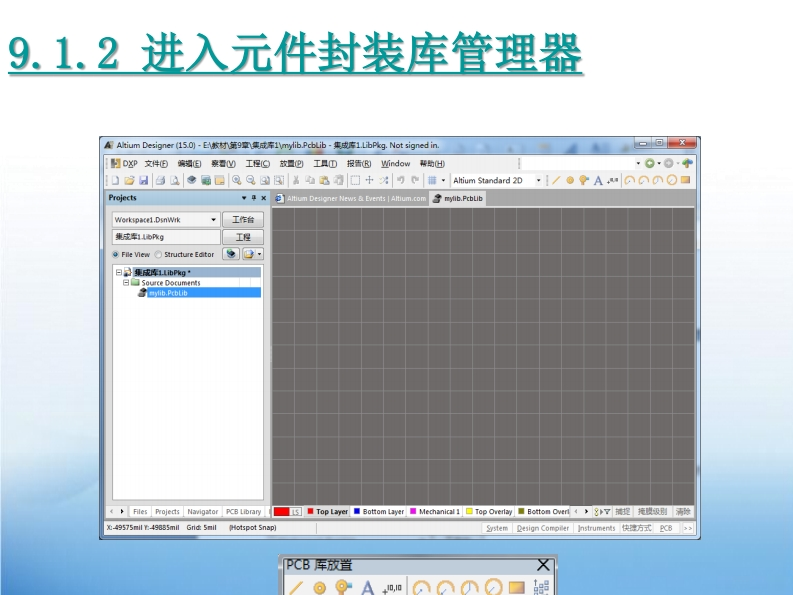
Task: Click Place Coordinate icon in PCB 库放置 toolbar
Action: pos(392,588)
